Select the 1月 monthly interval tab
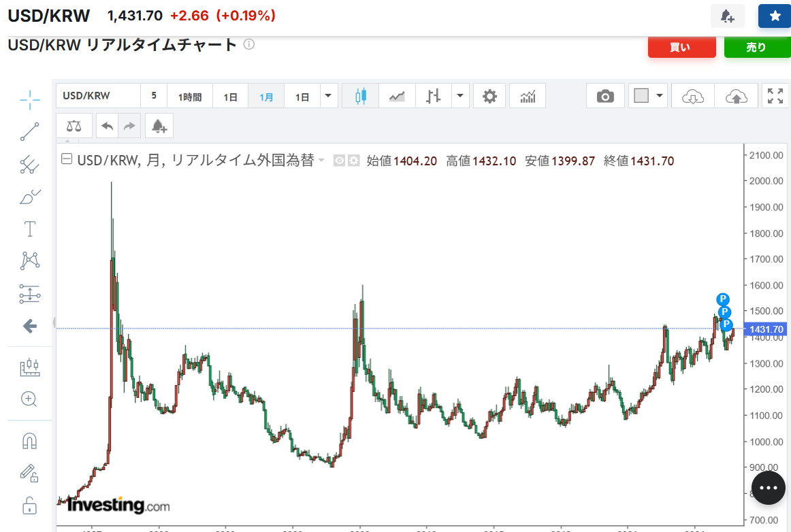The height and width of the screenshot is (532, 791). (x=266, y=97)
